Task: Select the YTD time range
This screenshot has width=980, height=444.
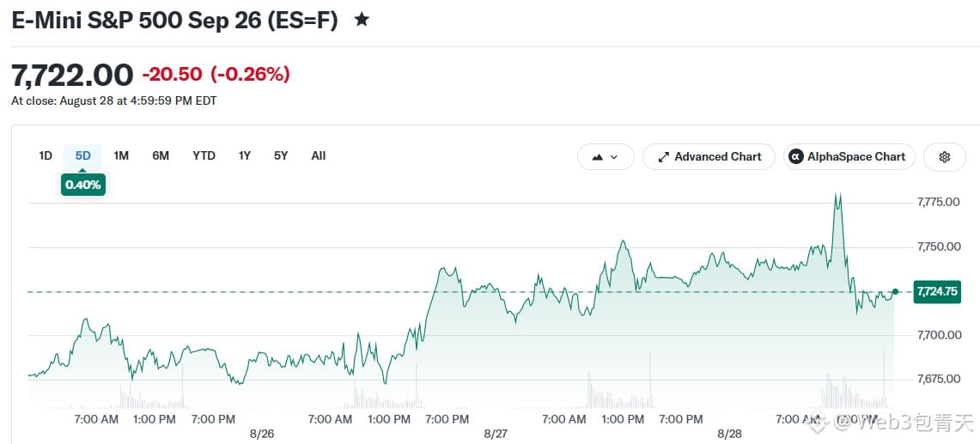Action: pyautogui.click(x=204, y=155)
